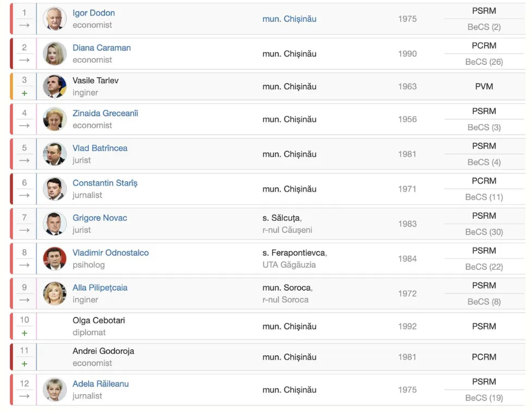The image size is (532, 412).
Task: Click the PVM party label for Vasile Tarlev
Action: pos(484,87)
